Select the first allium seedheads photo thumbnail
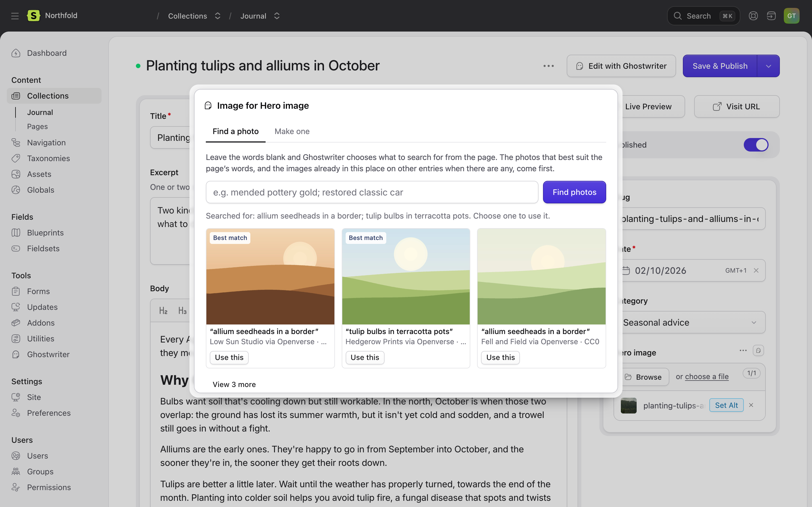The width and height of the screenshot is (812, 507). 270,277
